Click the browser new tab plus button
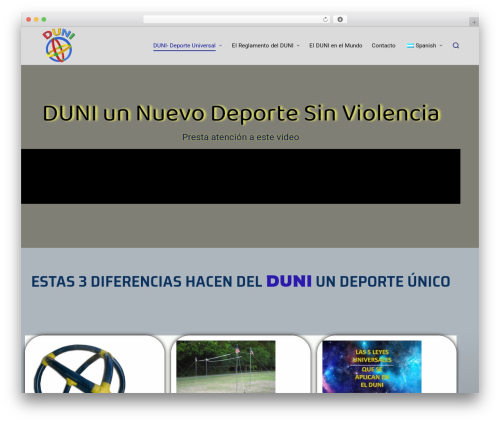This screenshot has height=423, width=500. point(474,22)
